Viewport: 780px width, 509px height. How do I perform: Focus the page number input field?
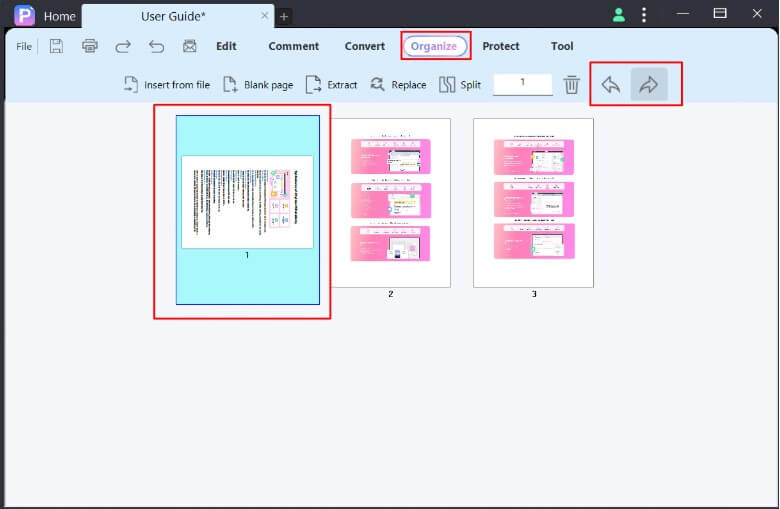(522, 84)
